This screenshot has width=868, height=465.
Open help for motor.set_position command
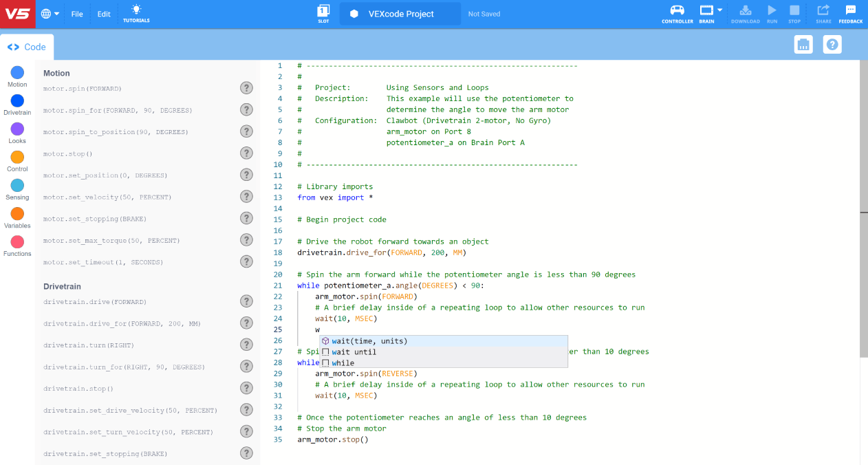[246, 175]
